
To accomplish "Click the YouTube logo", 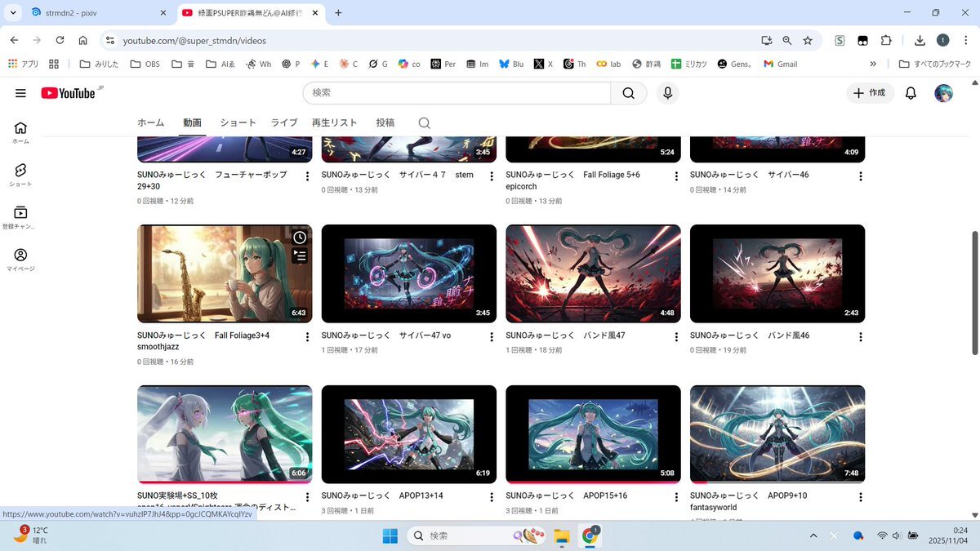I will pyautogui.click(x=69, y=93).
